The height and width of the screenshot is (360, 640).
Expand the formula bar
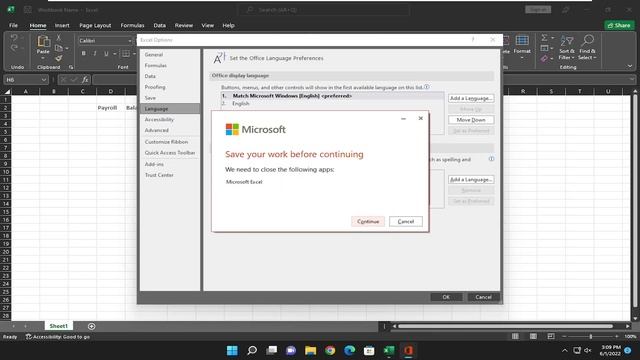[x=632, y=80]
